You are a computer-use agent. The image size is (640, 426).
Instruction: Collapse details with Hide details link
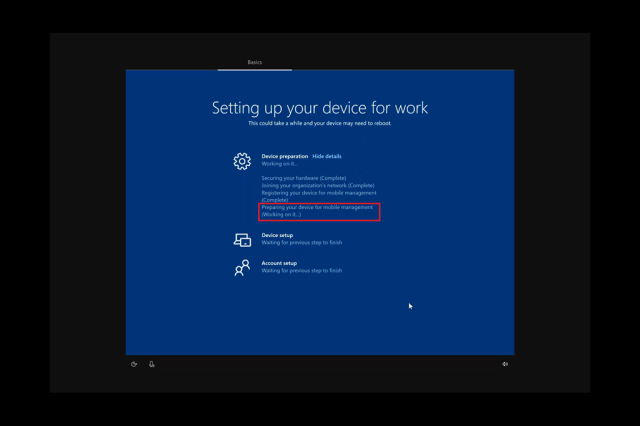point(327,156)
